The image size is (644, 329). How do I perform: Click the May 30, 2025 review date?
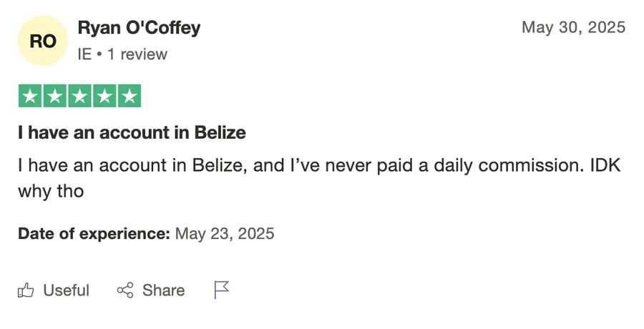(573, 28)
